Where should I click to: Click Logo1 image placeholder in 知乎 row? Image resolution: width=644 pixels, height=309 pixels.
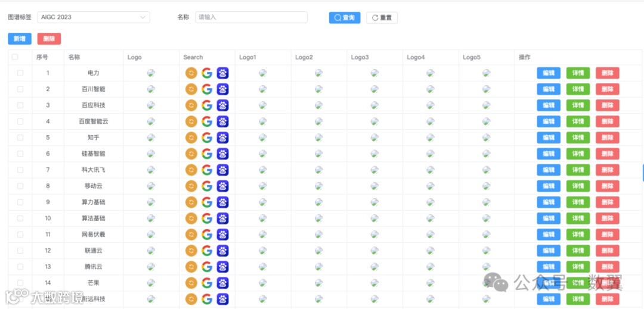point(263,138)
